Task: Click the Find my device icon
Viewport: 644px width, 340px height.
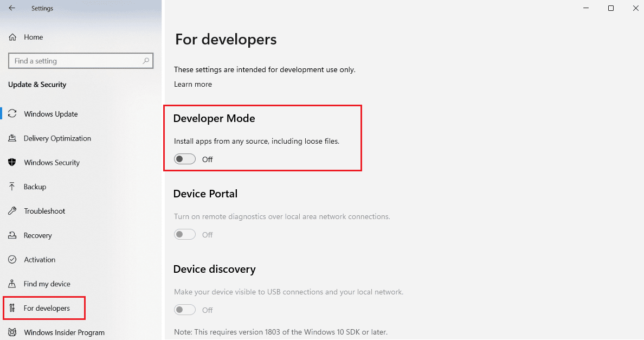Action: point(12,284)
